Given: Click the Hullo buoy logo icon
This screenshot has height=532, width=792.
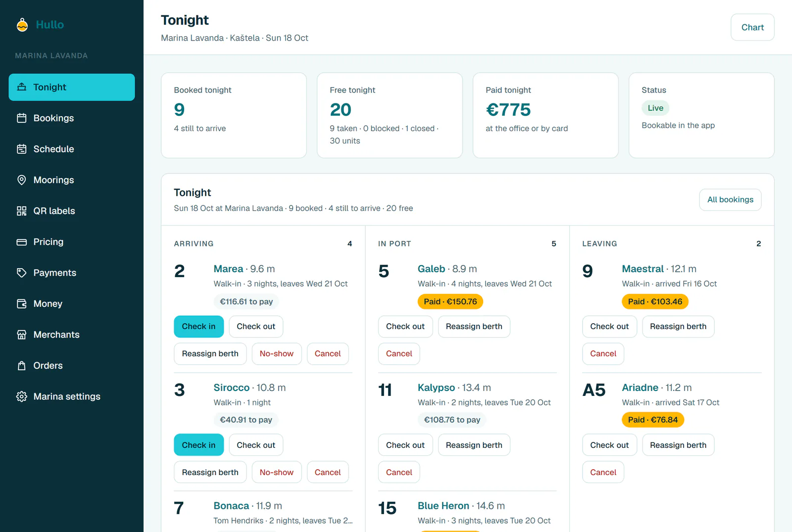Looking at the screenshot, I should (x=22, y=24).
